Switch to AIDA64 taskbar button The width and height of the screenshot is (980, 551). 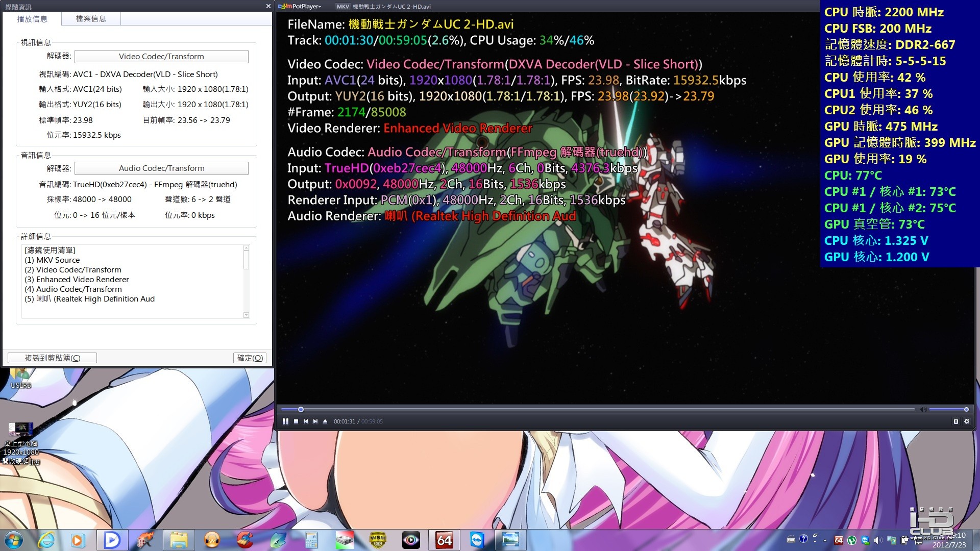coord(444,540)
